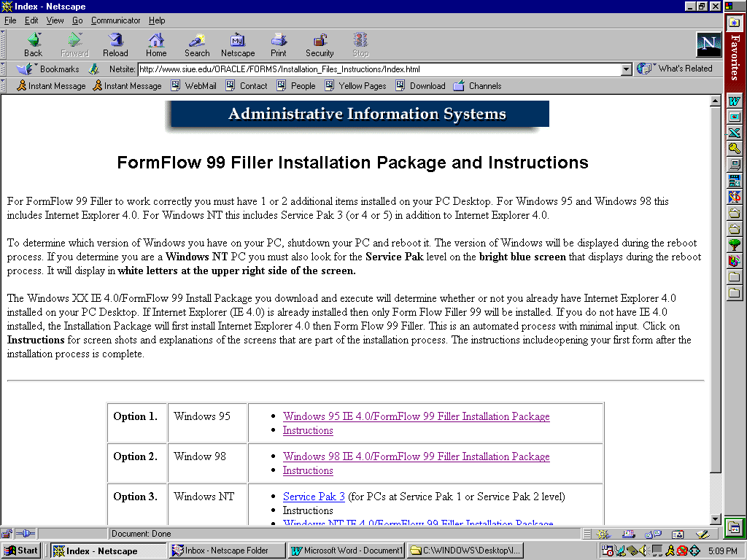The image size is (747, 560).
Task: Open the Search toolbar button
Action: pos(196,44)
